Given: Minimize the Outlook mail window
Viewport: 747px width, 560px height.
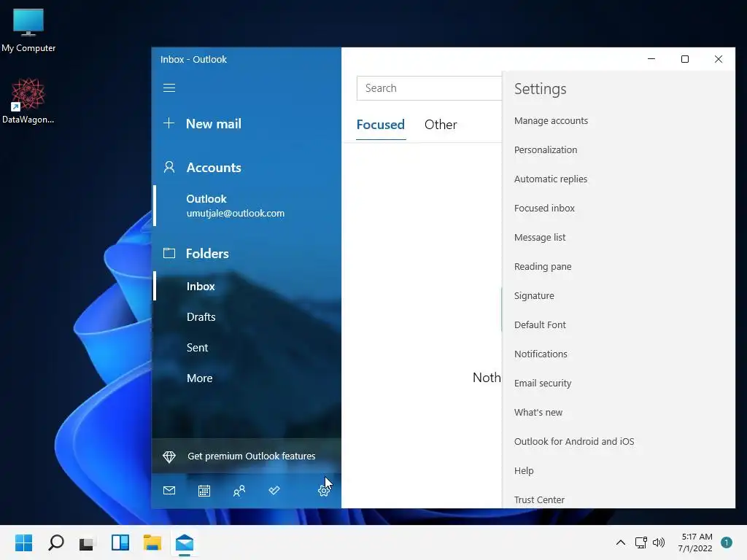Looking at the screenshot, I should [651, 59].
